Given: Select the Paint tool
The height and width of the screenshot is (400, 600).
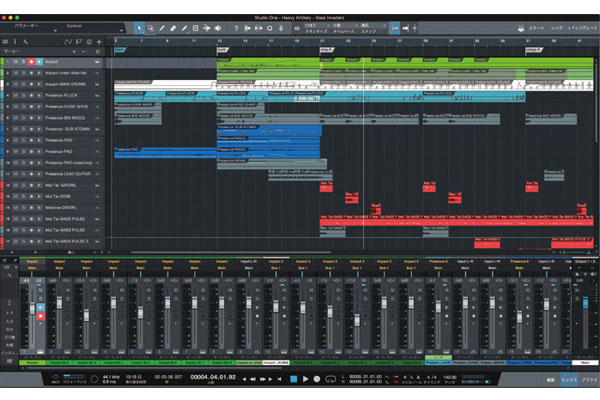Looking at the screenshot, I should click(x=184, y=28).
